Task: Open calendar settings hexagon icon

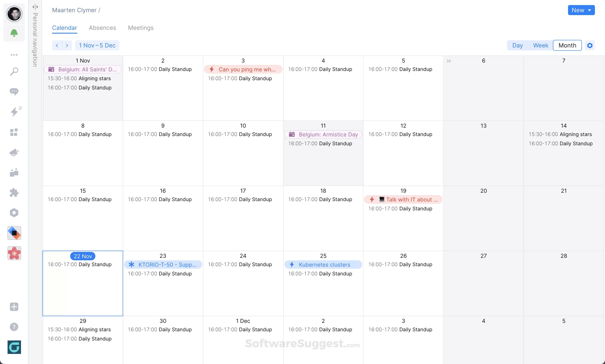Action: tap(589, 45)
